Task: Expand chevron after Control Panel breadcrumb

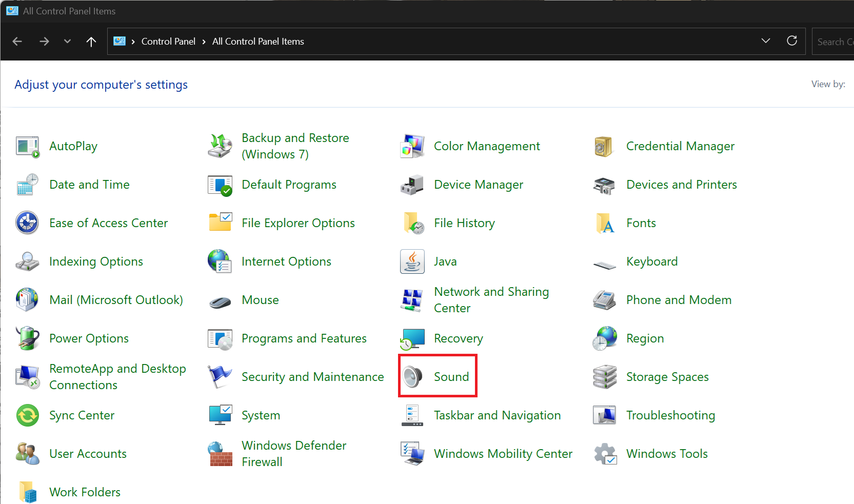Action: point(204,42)
